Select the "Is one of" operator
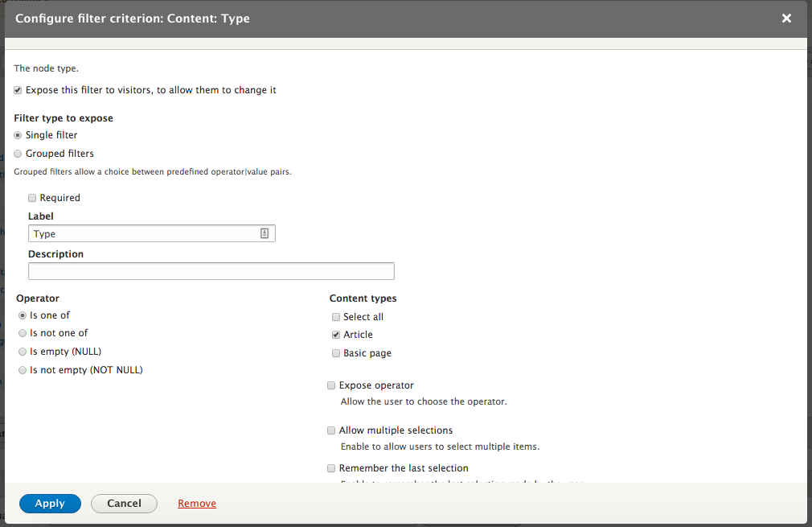Viewport: 812px width, 527px height. pyautogui.click(x=23, y=315)
